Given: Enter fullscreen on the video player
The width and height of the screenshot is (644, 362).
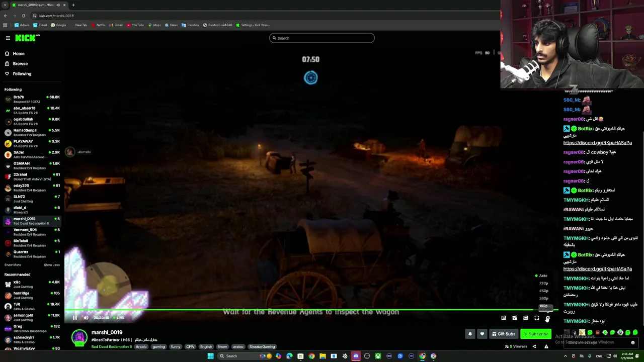Looking at the screenshot, I should [537, 318].
